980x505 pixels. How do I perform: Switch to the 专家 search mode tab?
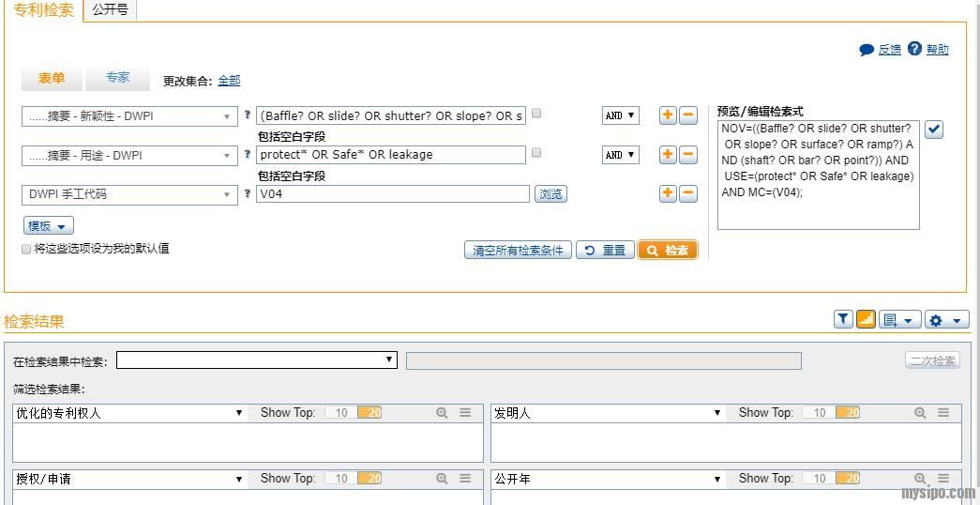pyautogui.click(x=117, y=78)
